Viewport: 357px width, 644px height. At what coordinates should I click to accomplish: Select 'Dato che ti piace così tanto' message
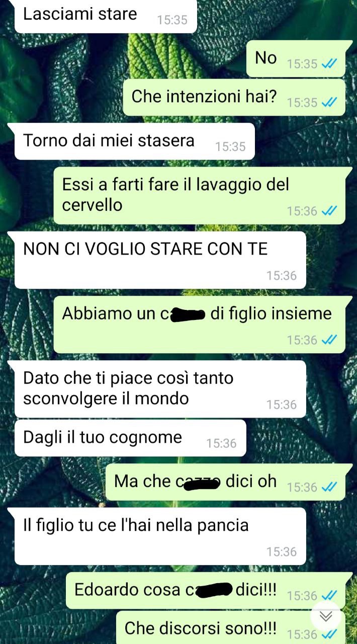160,389
